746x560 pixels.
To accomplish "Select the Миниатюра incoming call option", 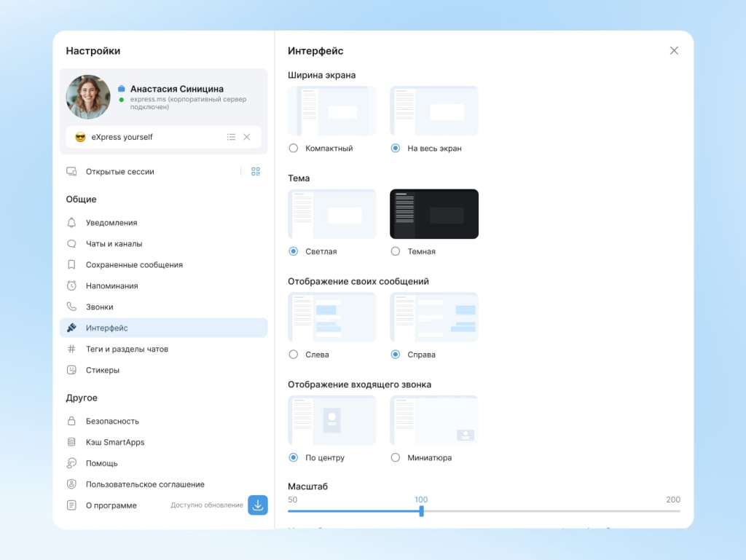I will (x=396, y=458).
